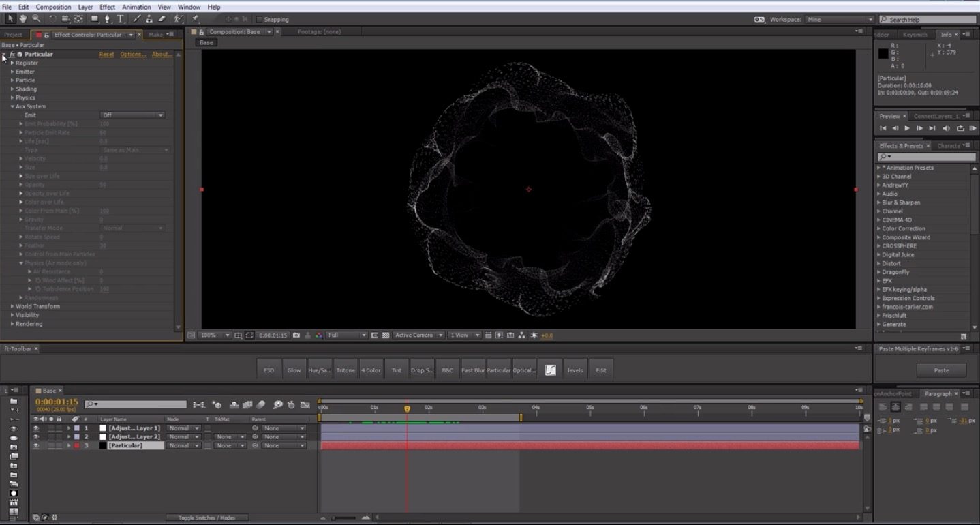Expand the Physics group
The image size is (980, 525).
[12, 97]
